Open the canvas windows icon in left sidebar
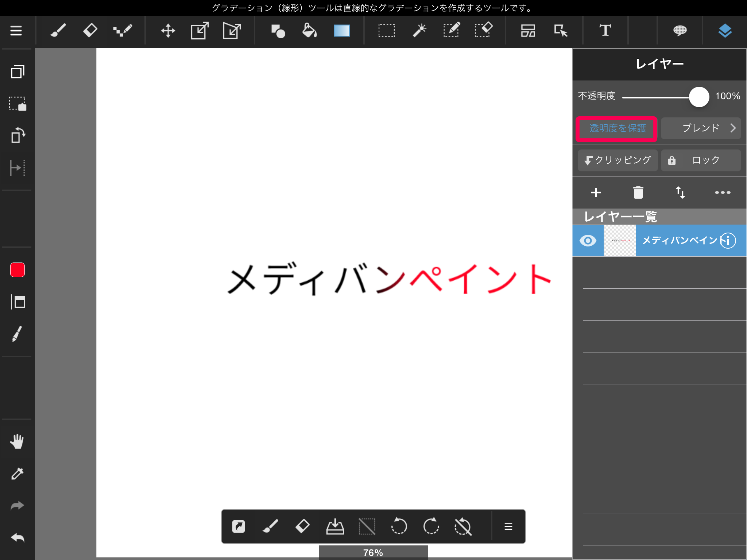The image size is (747, 560). (x=18, y=72)
